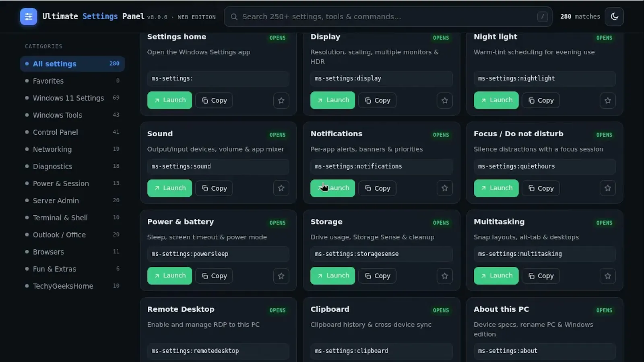Open Outlook / Office category

72,234
